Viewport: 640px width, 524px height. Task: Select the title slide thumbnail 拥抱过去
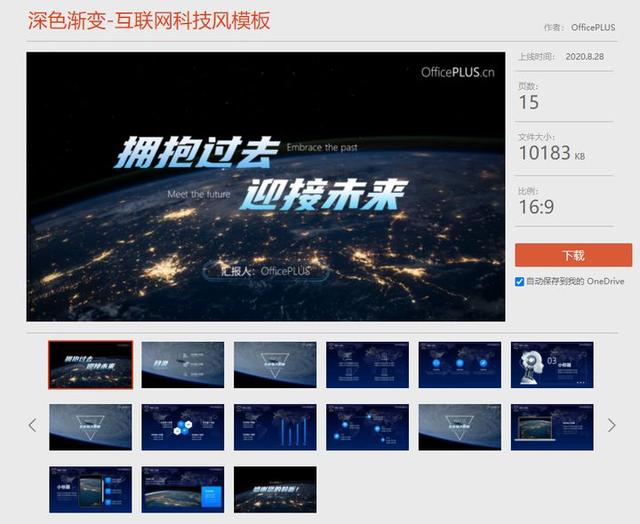click(x=91, y=365)
